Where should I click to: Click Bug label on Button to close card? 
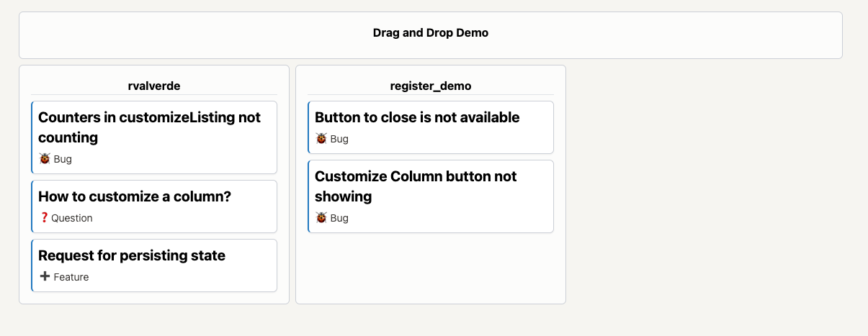point(339,139)
